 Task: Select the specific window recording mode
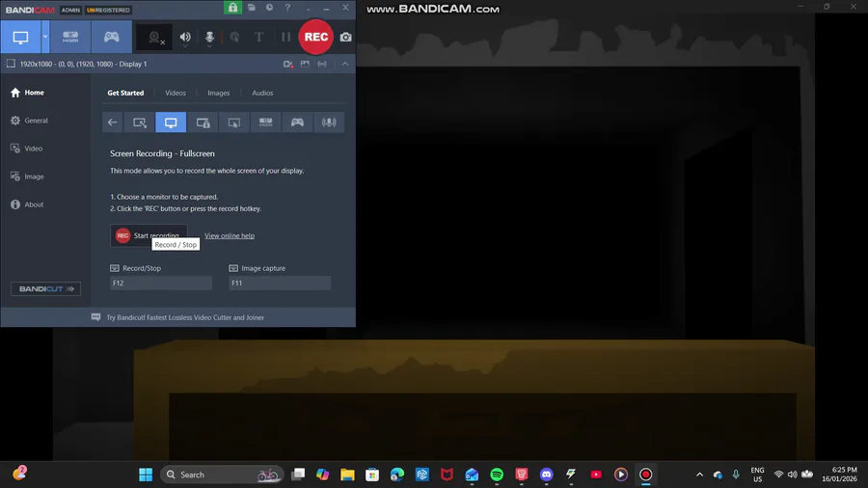point(203,122)
